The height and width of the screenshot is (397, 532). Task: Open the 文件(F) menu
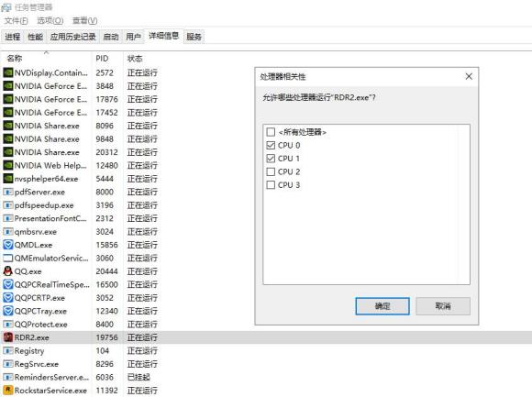click(x=16, y=21)
